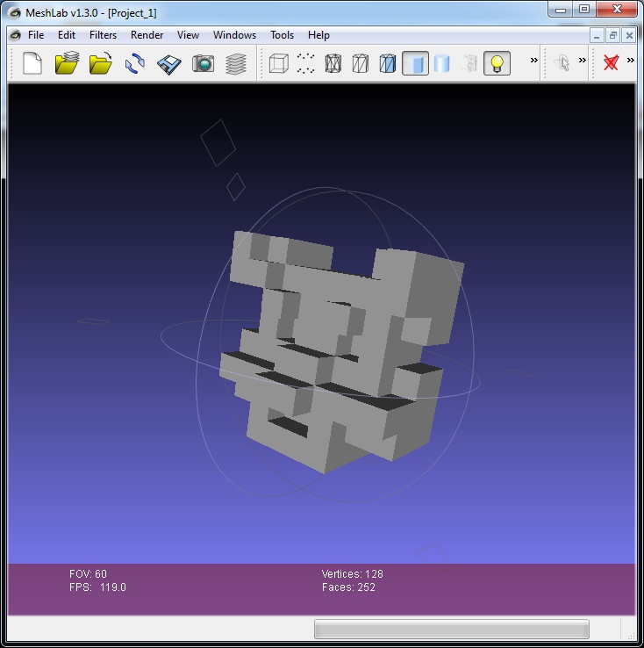This screenshot has width=644, height=648.
Task: Toggle bounding box render mode
Action: point(279,63)
